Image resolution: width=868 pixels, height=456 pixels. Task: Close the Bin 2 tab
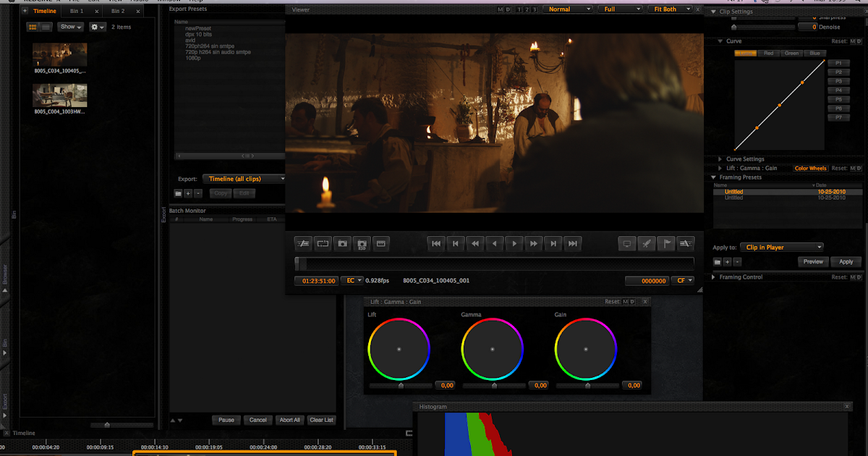[137, 12]
